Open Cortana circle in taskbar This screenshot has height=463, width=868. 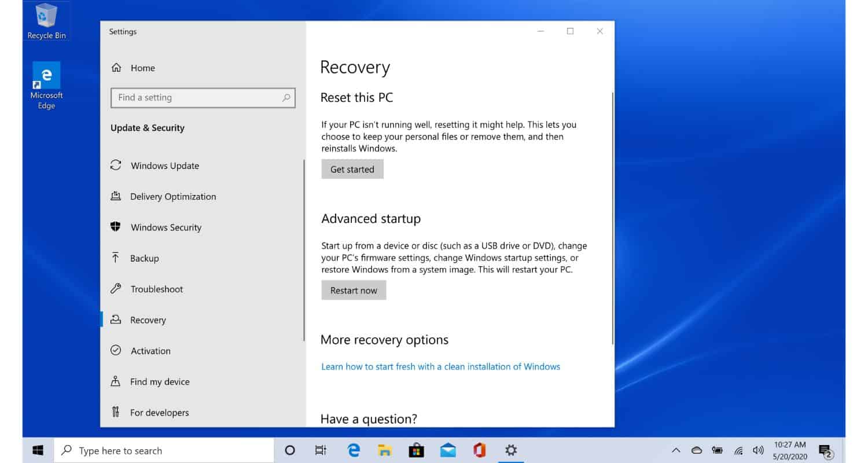(x=290, y=450)
